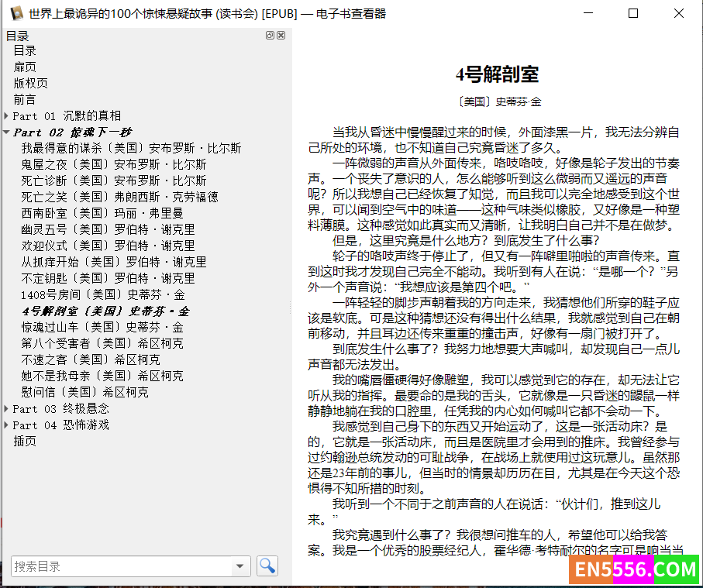Open the 版权页 entry

[x=30, y=84]
